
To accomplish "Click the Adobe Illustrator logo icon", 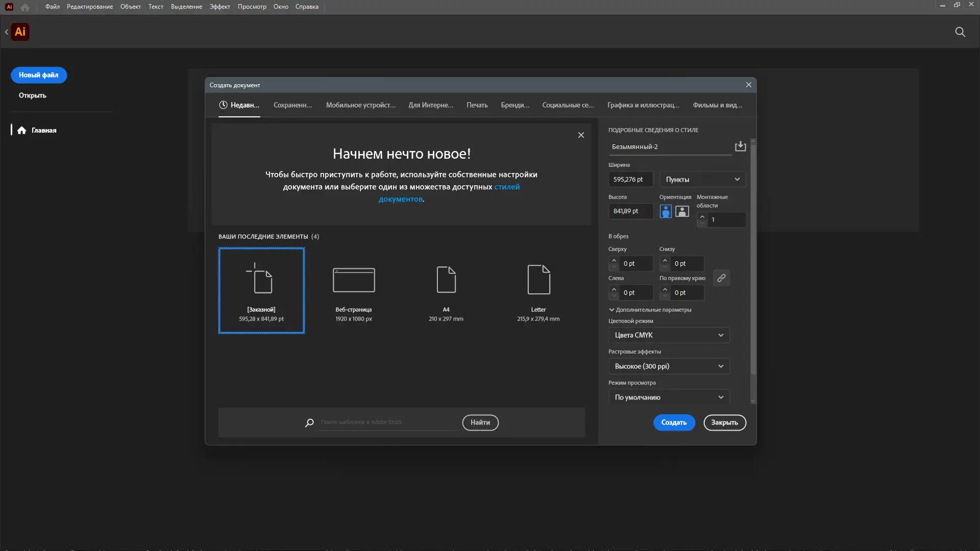I will tap(20, 32).
